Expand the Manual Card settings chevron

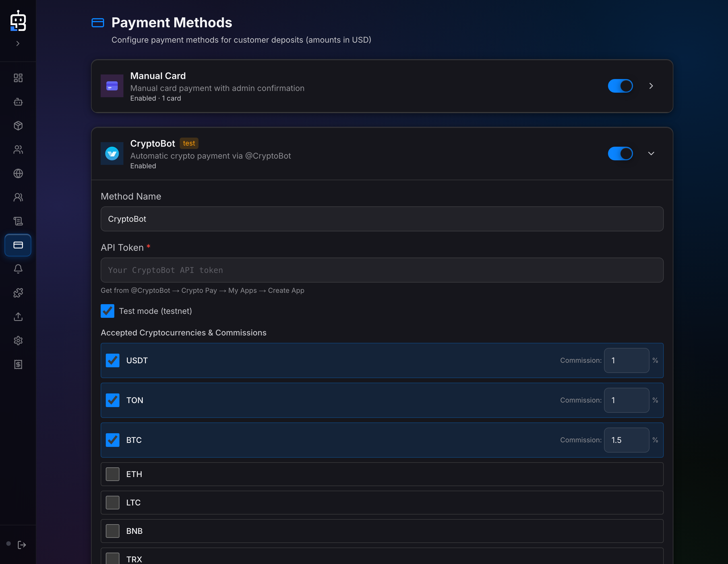pyautogui.click(x=651, y=86)
